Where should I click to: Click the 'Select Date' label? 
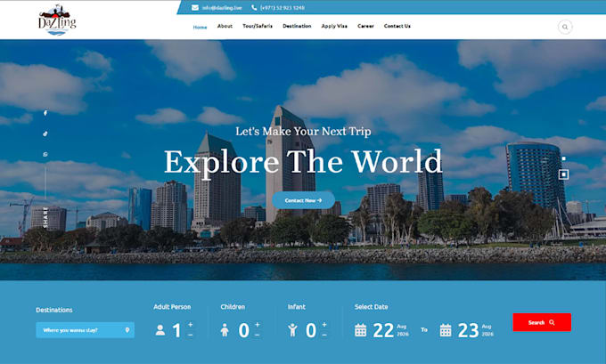[x=371, y=307]
